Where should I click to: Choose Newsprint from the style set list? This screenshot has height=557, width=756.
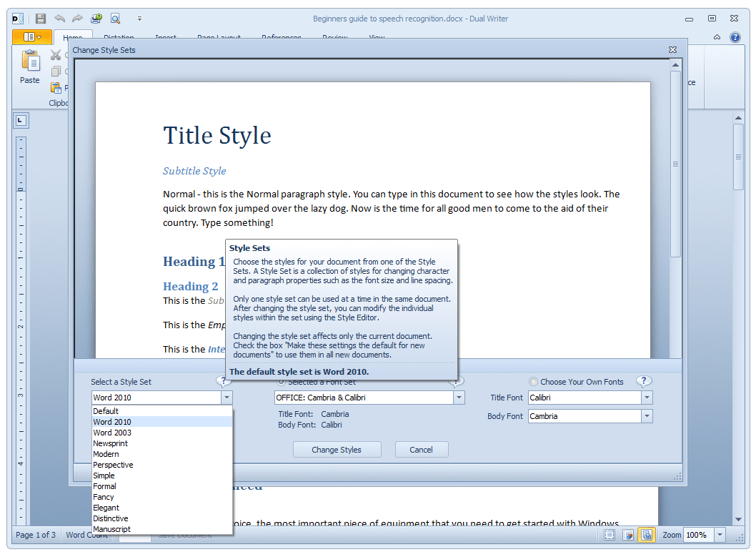(x=111, y=443)
